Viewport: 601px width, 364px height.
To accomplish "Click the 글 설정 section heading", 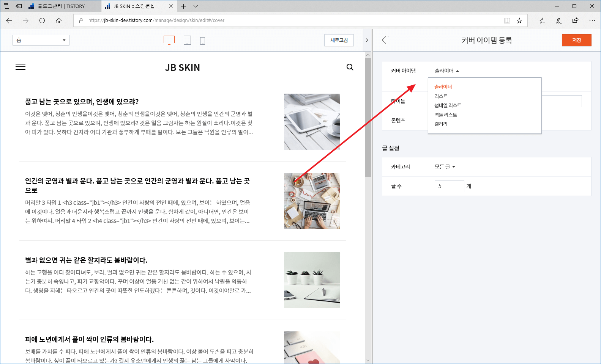I will [x=391, y=148].
